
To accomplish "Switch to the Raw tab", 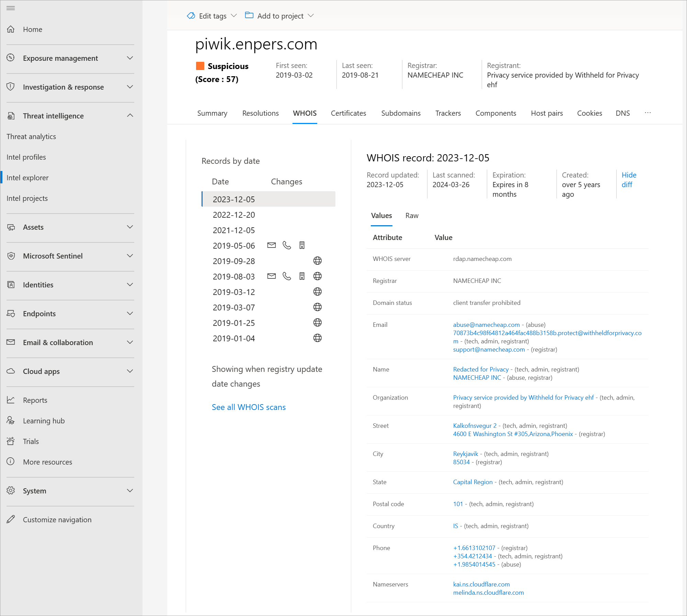I will point(412,216).
